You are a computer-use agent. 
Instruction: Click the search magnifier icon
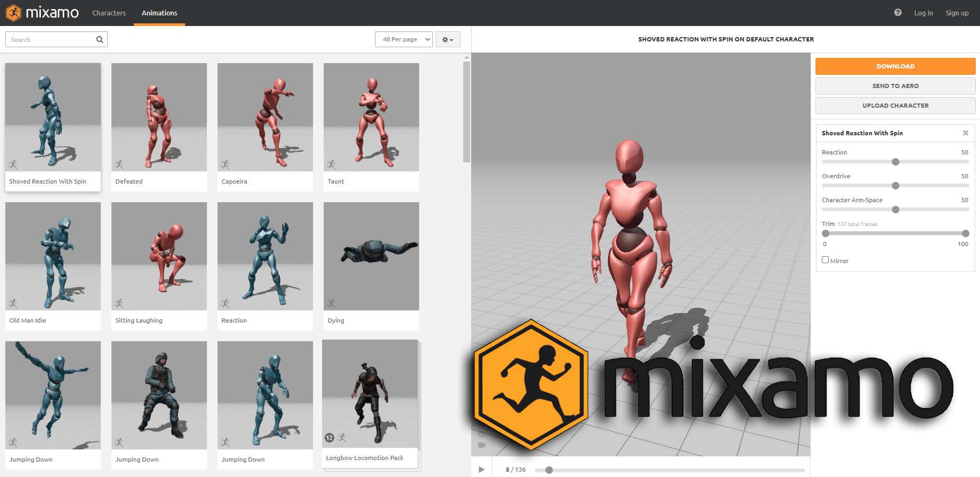(x=99, y=39)
